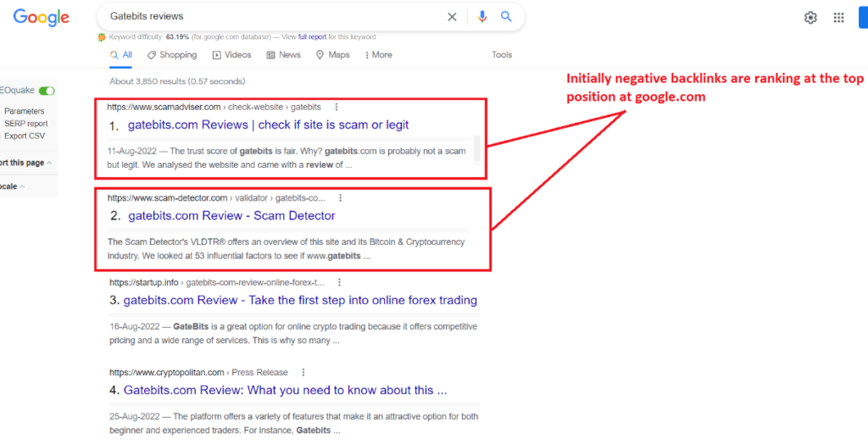
Task: Click the startup.info URL breadcrumb
Action: coord(217,282)
